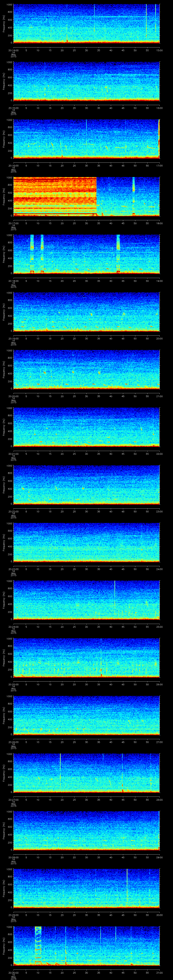The height and width of the screenshot is (980, 173).
Task: Click the 20:26:00 start time label
Action: coord(13,742)
